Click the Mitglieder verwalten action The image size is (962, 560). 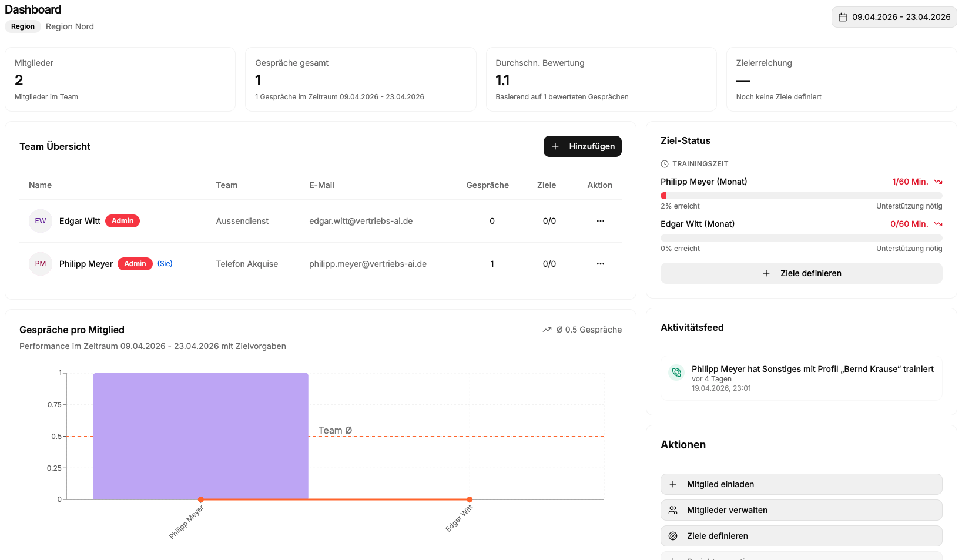[x=801, y=510]
